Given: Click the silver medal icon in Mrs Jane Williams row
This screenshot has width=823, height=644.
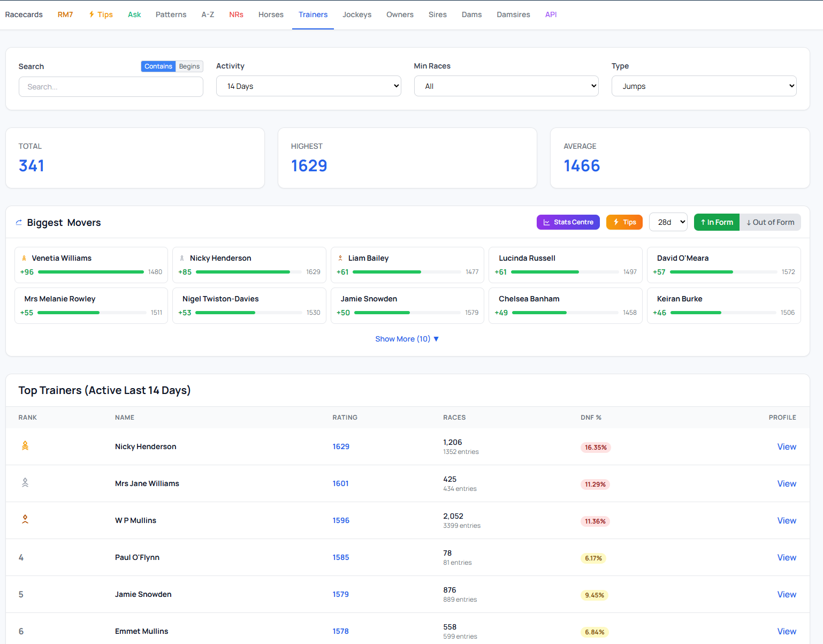Looking at the screenshot, I should pos(25,482).
